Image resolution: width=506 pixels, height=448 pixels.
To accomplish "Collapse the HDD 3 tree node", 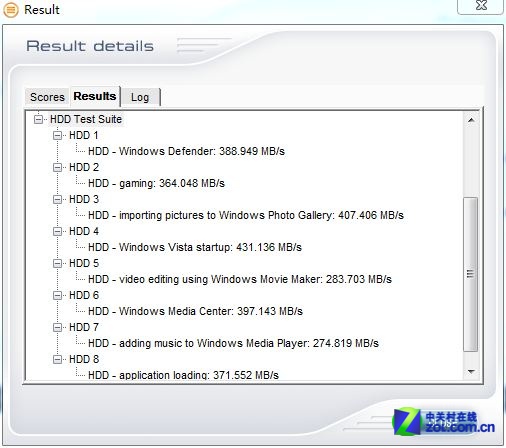I will tap(58, 199).
